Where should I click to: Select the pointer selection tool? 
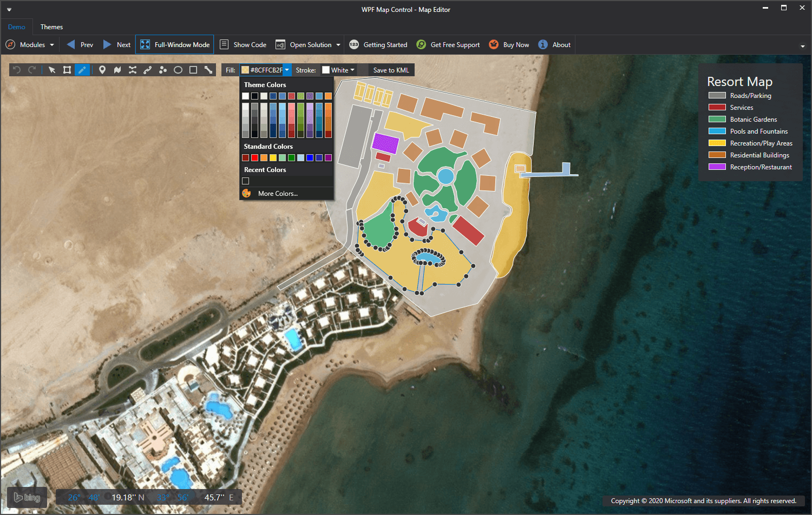[x=52, y=70]
